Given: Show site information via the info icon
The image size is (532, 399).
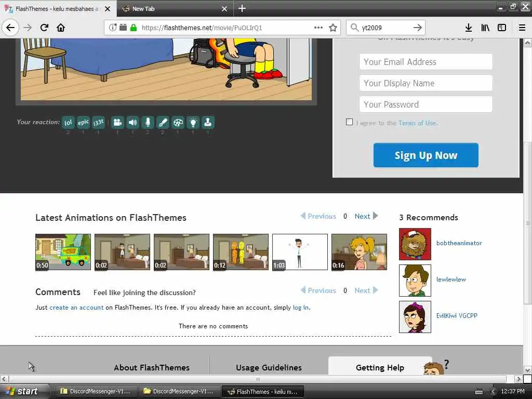Looking at the screenshot, I should (x=113, y=28).
